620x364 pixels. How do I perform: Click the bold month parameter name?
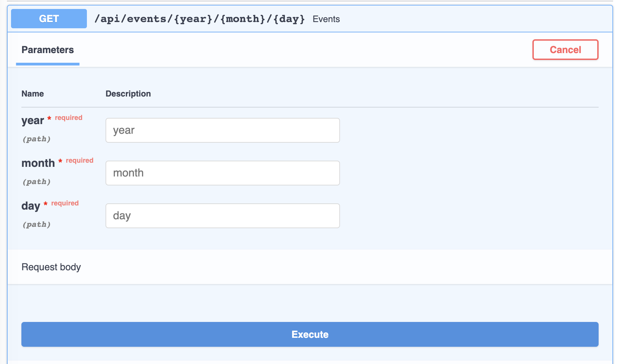click(x=38, y=163)
